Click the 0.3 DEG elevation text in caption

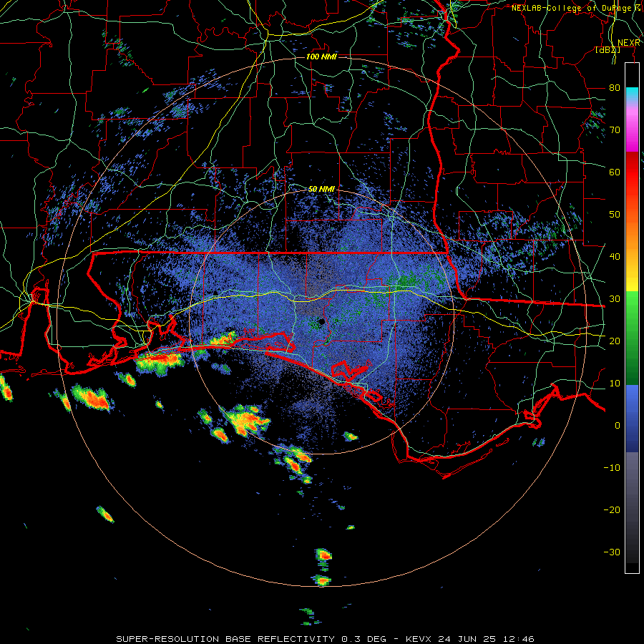coord(364,639)
